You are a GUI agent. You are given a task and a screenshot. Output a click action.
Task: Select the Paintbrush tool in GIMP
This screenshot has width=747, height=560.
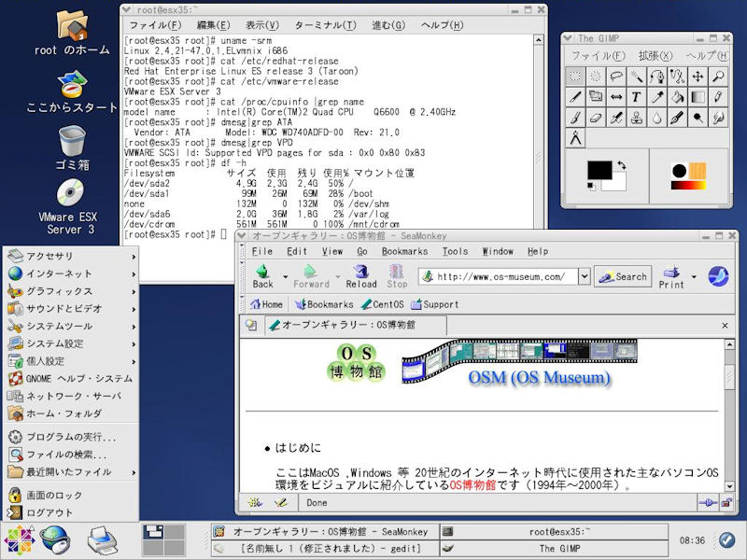click(x=575, y=118)
